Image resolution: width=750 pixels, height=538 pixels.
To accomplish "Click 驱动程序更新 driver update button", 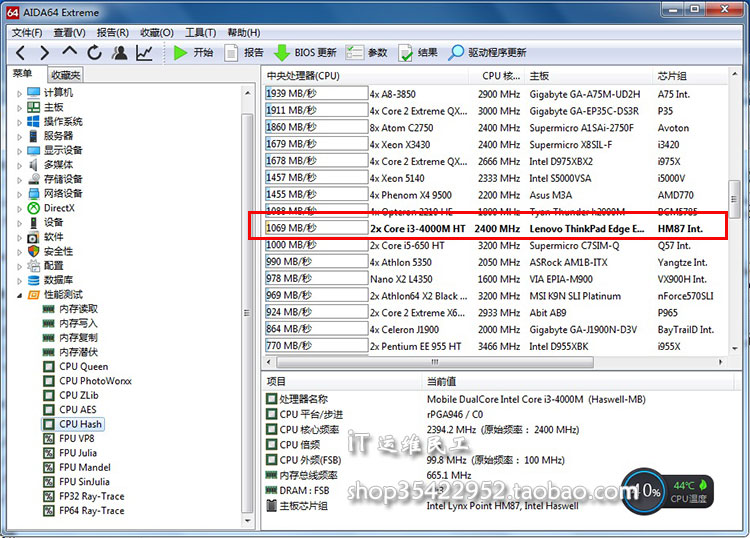I will [x=487, y=53].
